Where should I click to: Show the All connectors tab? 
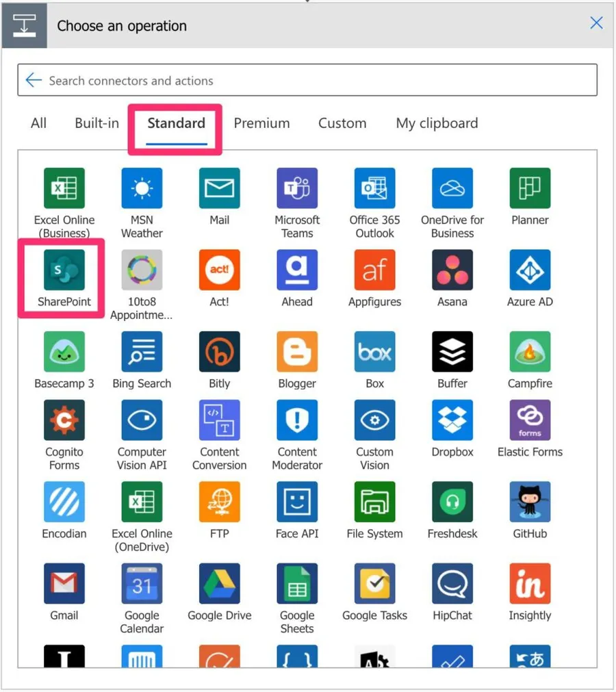click(39, 123)
